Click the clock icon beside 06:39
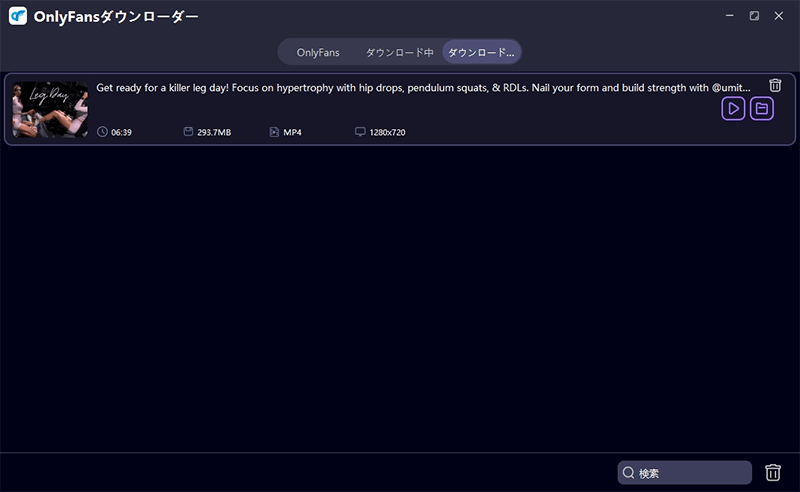This screenshot has height=492, width=800. (102, 132)
